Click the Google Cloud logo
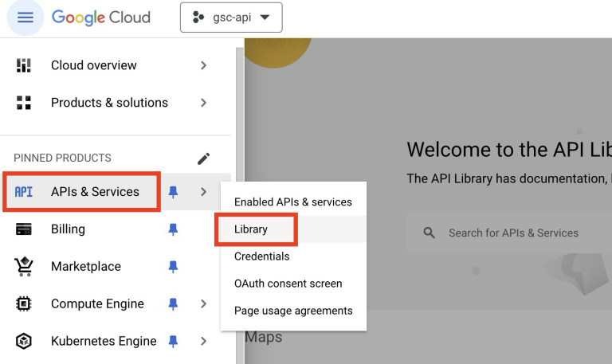This screenshot has width=612, height=364. pyautogui.click(x=101, y=18)
